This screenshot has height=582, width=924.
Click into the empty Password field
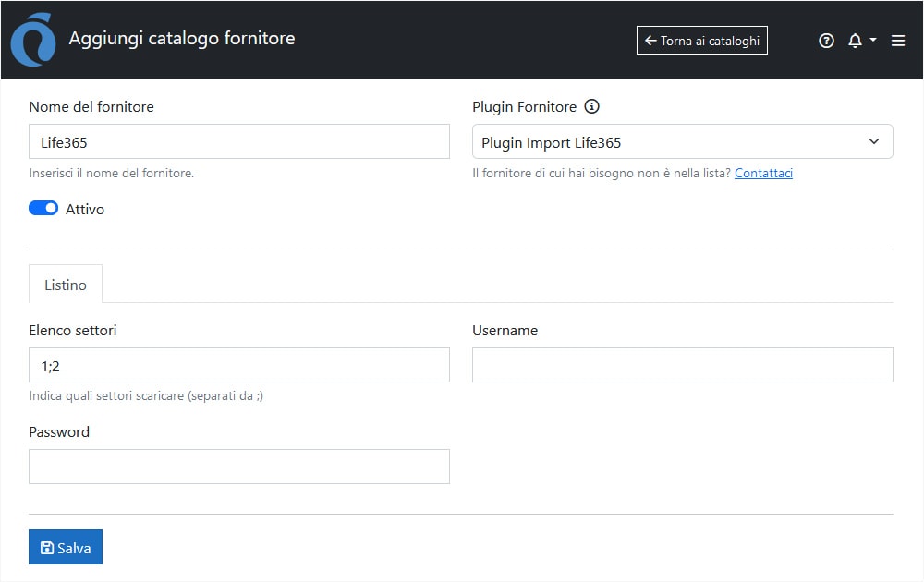click(x=238, y=467)
